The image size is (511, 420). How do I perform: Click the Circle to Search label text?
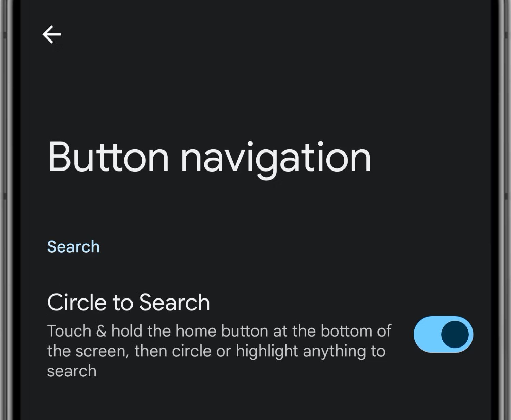click(x=128, y=302)
